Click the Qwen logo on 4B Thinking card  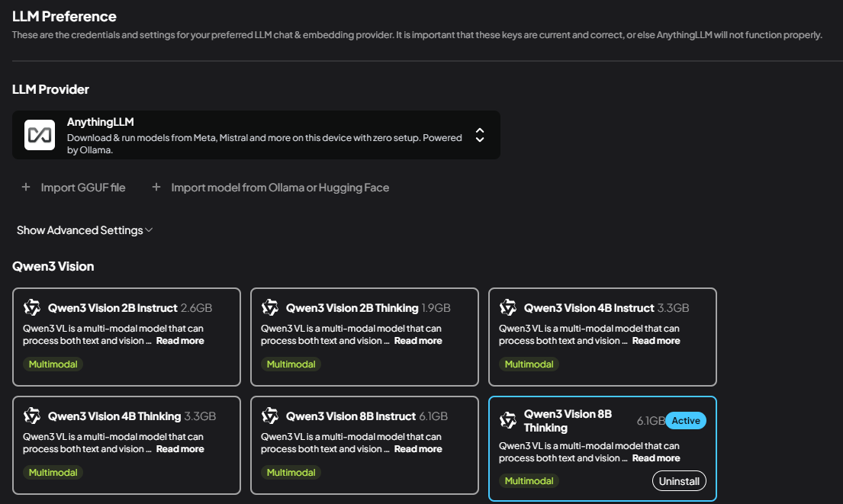tap(32, 416)
